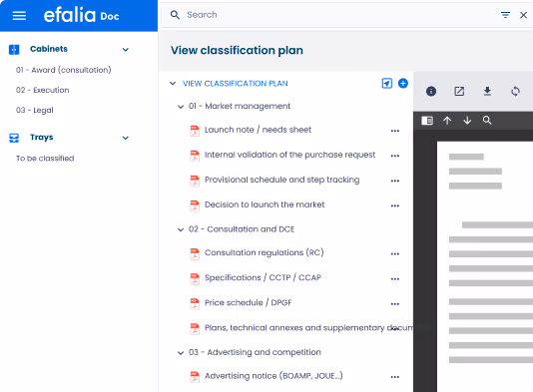Open cabinet 02 - Execution
Screen dimensions: 533x392
click(x=43, y=90)
